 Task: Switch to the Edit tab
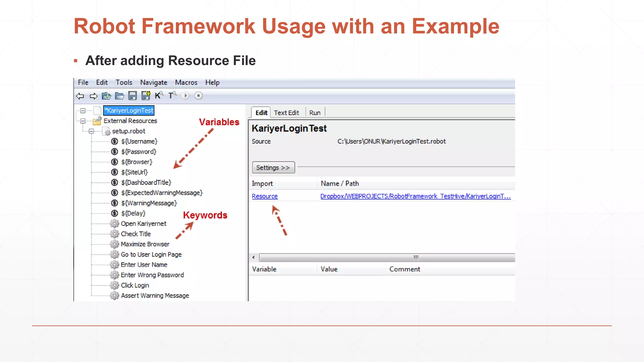click(261, 112)
